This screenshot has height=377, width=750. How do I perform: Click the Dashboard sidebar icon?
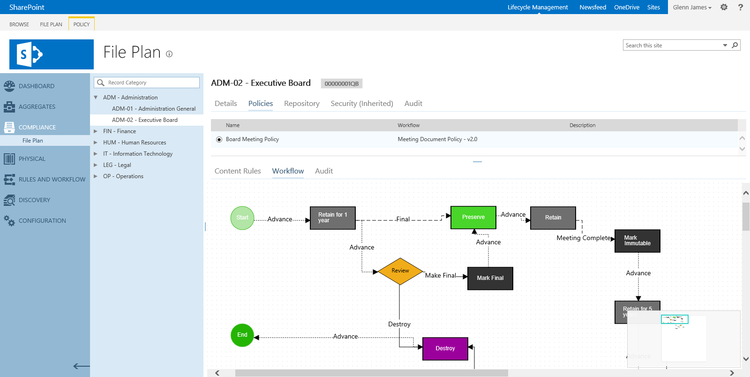pos(10,86)
